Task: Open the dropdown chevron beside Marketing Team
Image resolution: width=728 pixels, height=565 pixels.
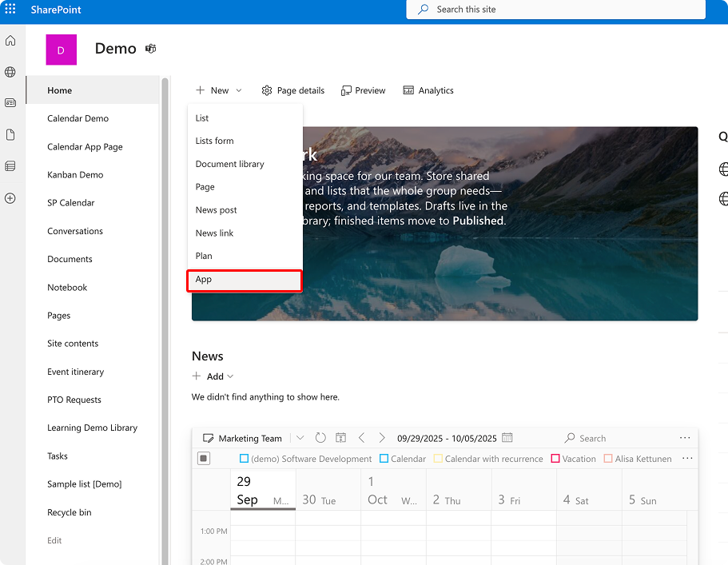Action: (300, 438)
